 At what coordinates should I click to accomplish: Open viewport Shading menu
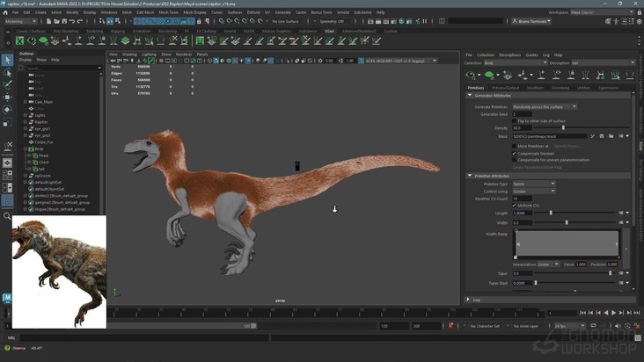coord(129,54)
